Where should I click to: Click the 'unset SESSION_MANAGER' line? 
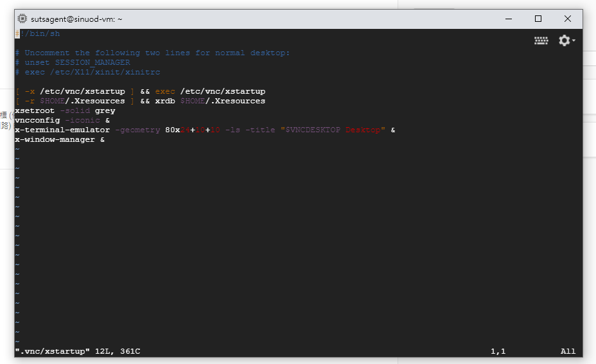tap(73, 62)
